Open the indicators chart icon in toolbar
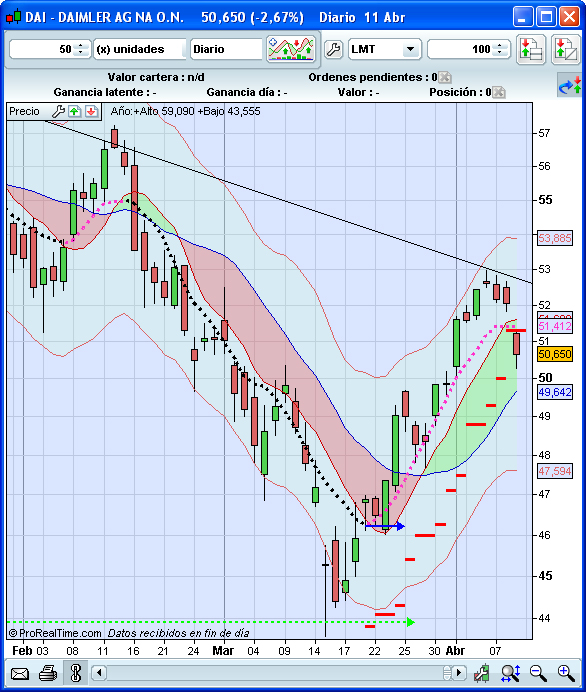 coord(291,49)
